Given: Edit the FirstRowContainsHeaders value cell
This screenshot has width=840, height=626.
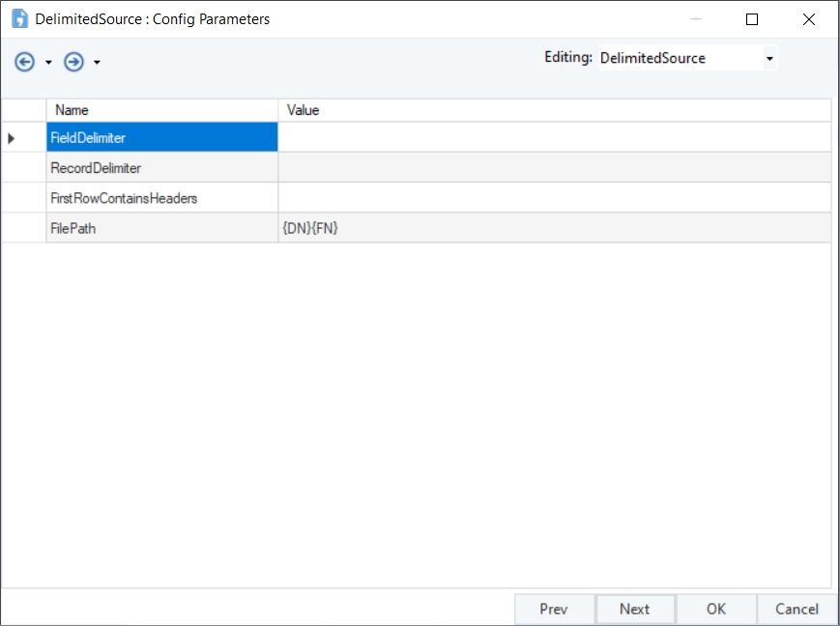Looking at the screenshot, I should [555, 198].
